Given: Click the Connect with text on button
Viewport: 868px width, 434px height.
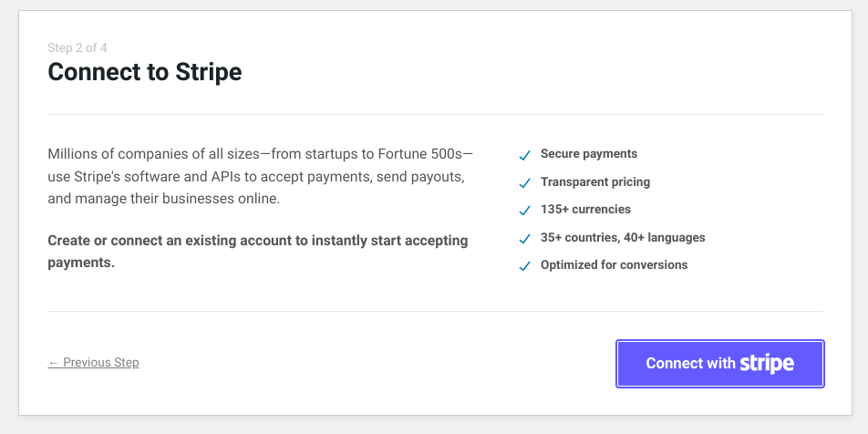Looking at the screenshot, I should coord(690,363).
